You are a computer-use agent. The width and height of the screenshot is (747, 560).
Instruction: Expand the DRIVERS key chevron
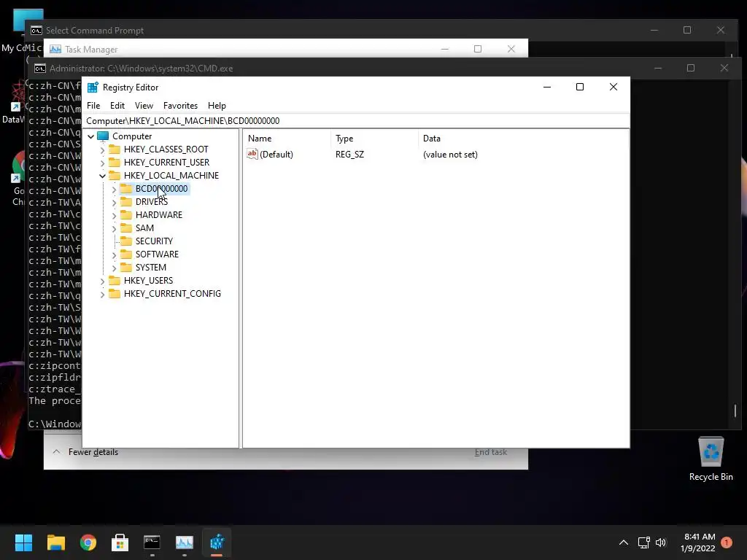pyautogui.click(x=114, y=203)
